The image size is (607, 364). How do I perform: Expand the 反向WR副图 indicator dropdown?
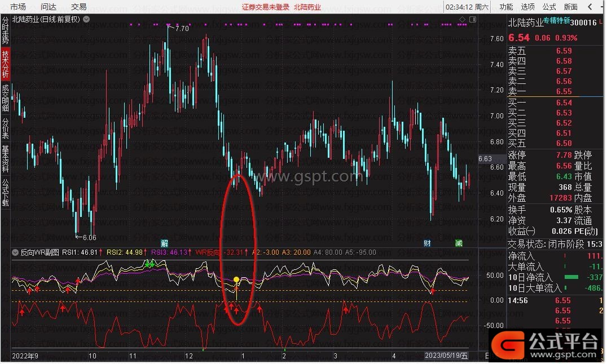pyautogui.click(x=15, y=252)
